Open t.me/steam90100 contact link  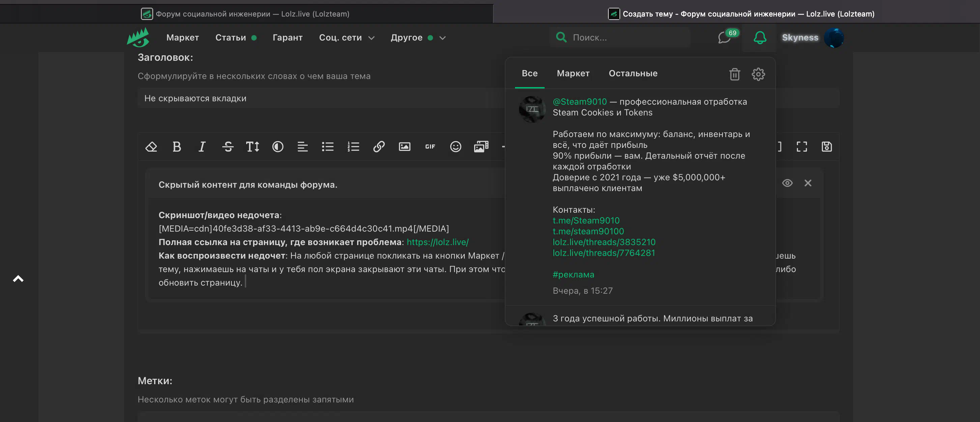[588, 231]
